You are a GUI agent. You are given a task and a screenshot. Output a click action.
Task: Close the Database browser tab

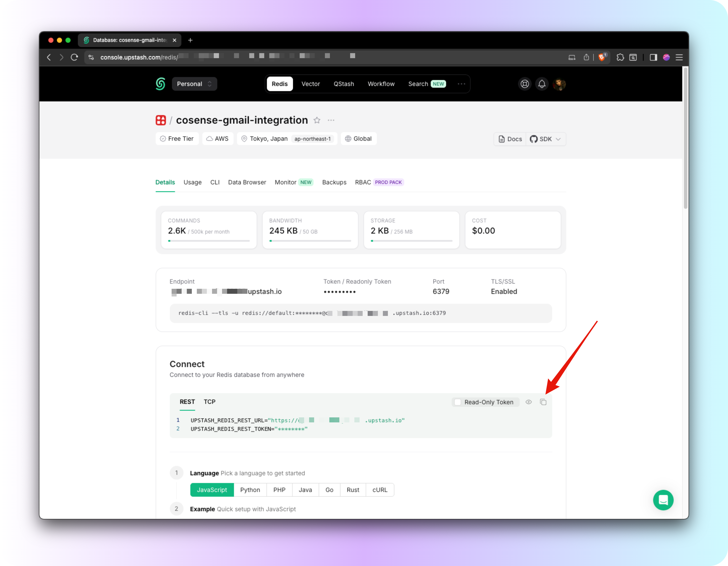[x=174, y=40]
